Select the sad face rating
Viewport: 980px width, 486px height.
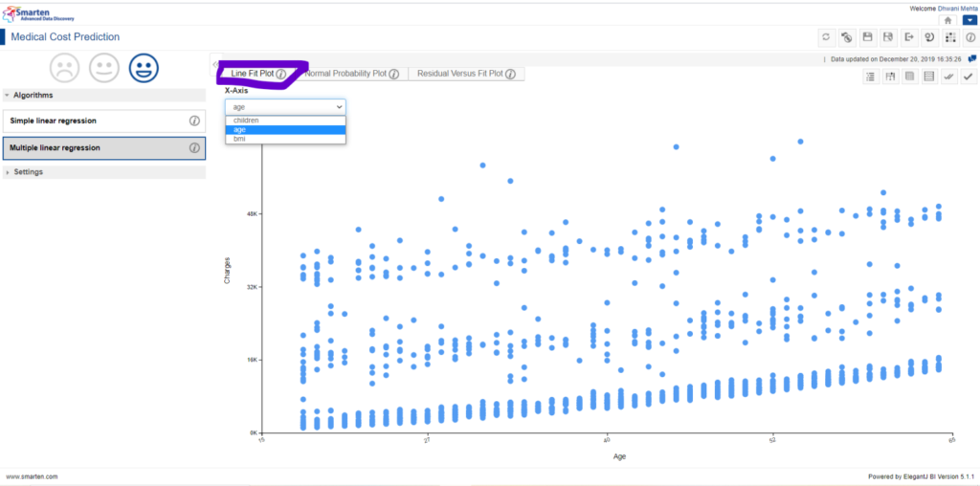(64, 68)
